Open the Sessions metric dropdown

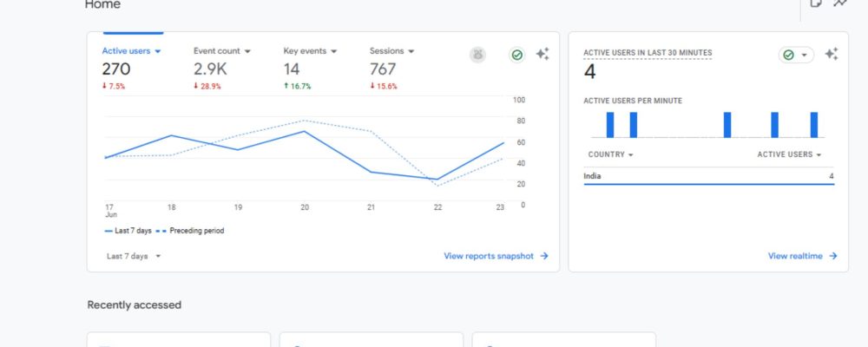pyautogui.click(x=392, y=51)
